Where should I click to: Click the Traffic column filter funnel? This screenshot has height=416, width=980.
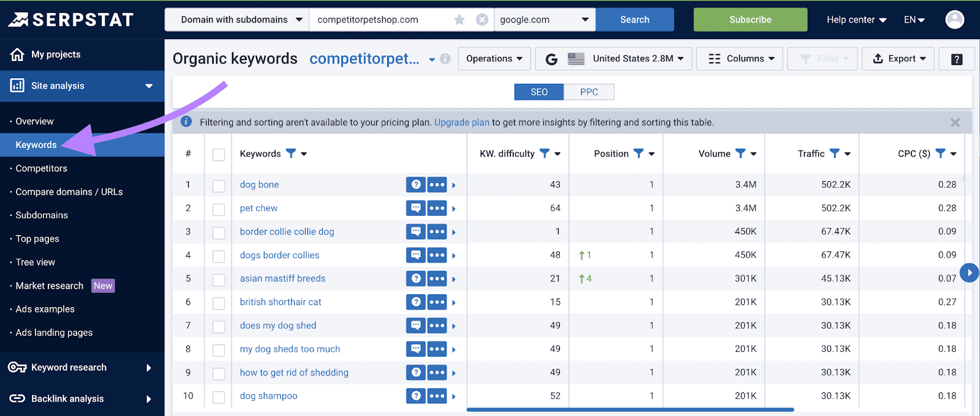[x=834, y=154]
